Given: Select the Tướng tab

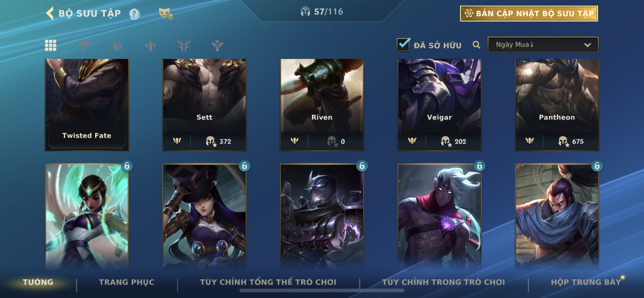Looking at the screenshot, I should point(38,282).
